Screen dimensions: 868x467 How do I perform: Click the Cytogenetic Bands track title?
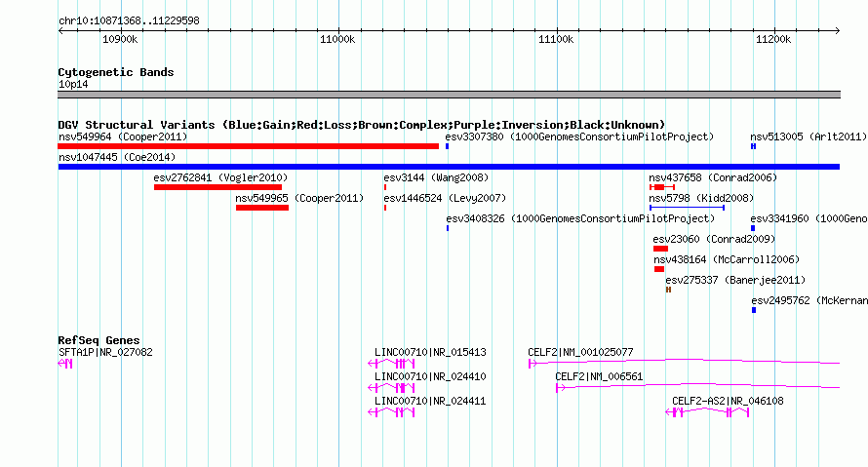pyautogui.click(x=116, y=72)
